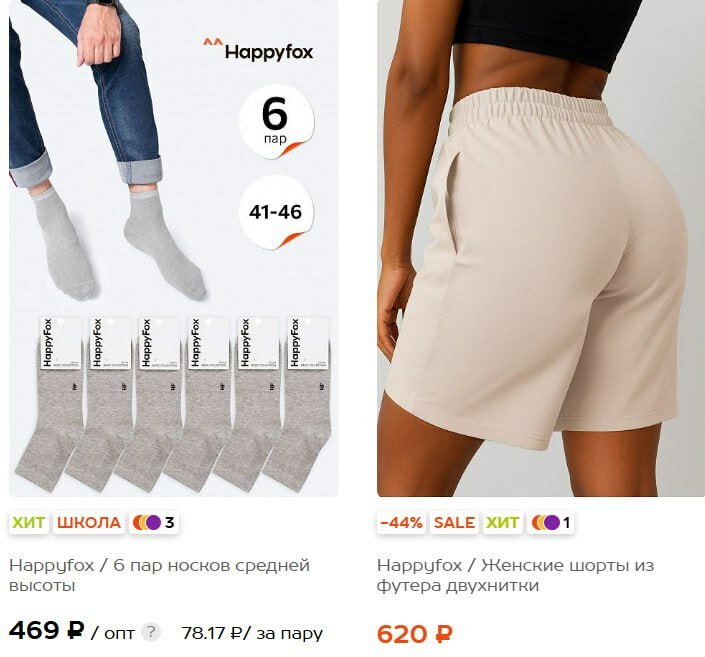Click the color circles icon on shorts listing

pyautogui.click(x=545, y=523)
